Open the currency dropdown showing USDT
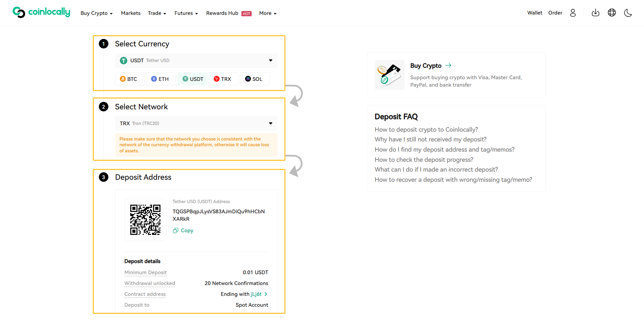This screenshot has width=644, height=327. 196,61
